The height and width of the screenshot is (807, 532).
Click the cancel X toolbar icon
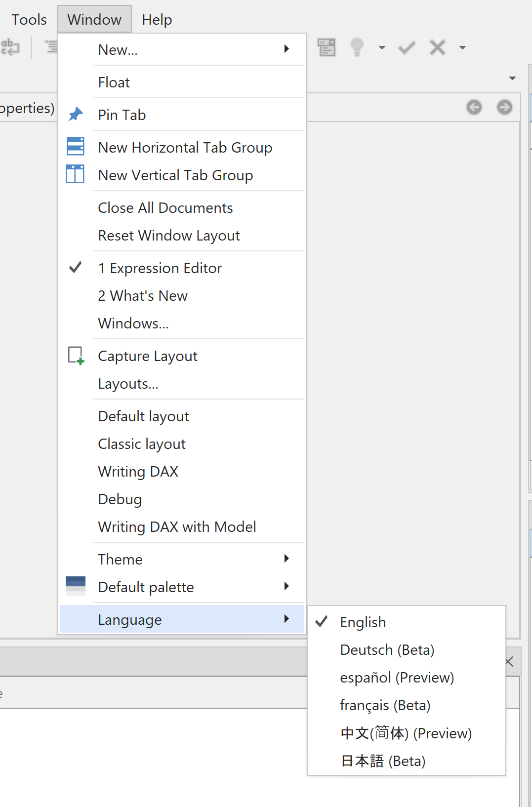point(437,48)
